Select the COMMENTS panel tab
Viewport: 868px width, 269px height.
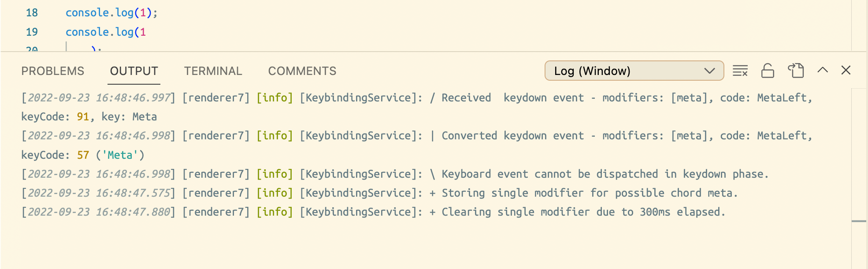[x=302, y=71]
